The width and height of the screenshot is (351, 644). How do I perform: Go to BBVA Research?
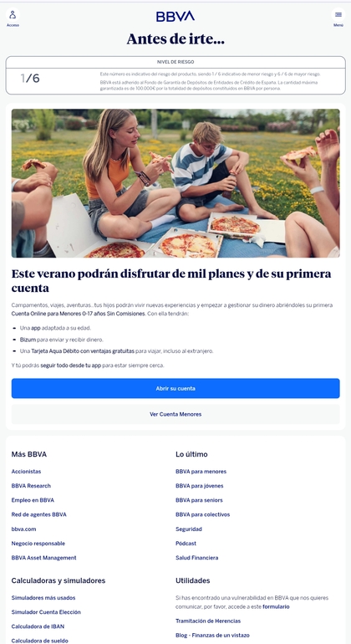[31, 486]
